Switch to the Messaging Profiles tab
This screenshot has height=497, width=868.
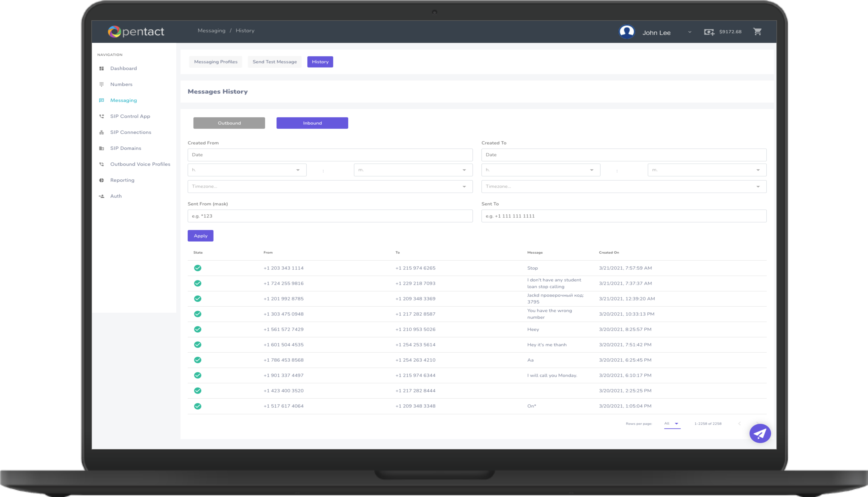216,62
